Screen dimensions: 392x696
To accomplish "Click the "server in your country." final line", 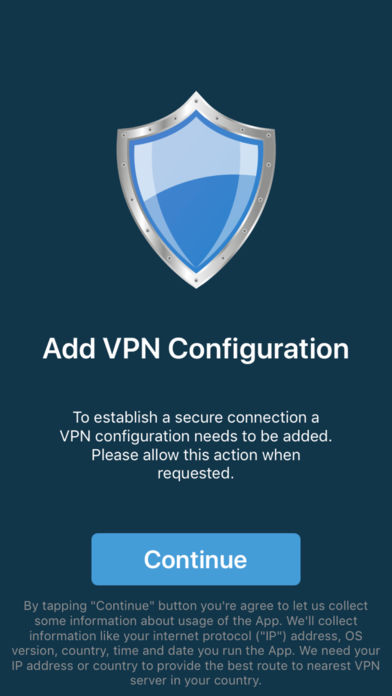I will (x=196, y=680).
